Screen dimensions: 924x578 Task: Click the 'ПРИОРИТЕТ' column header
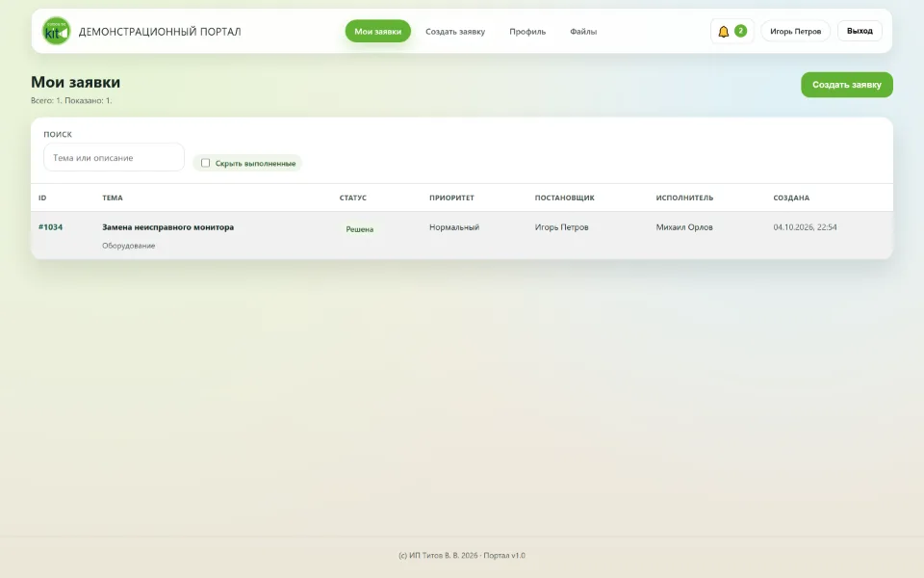[451, 197]
